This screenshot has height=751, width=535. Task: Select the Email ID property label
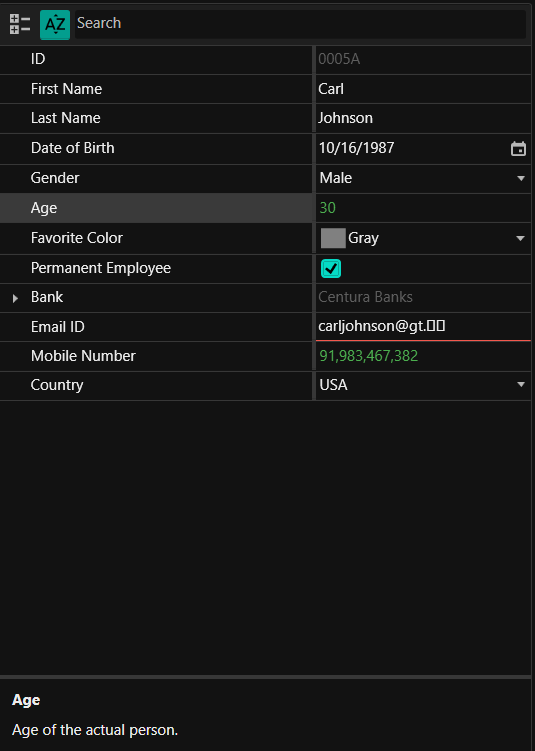[57, 327]
